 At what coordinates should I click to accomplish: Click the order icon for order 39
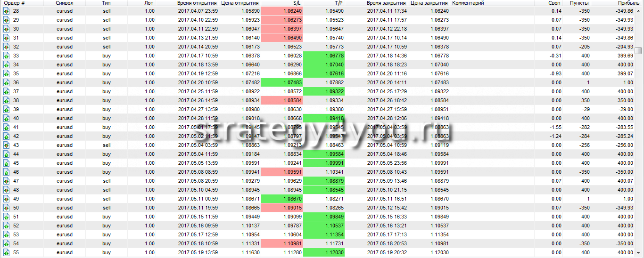(x=6, y=110)
